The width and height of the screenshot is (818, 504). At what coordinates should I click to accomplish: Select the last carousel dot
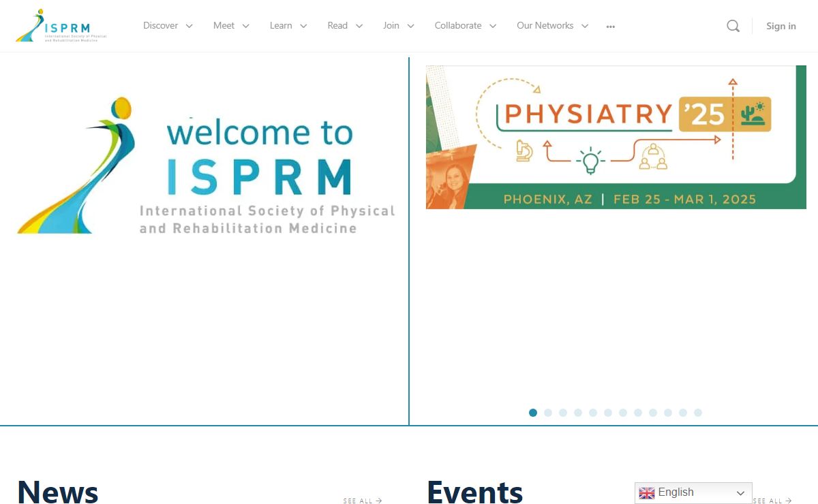coord(698,413)
